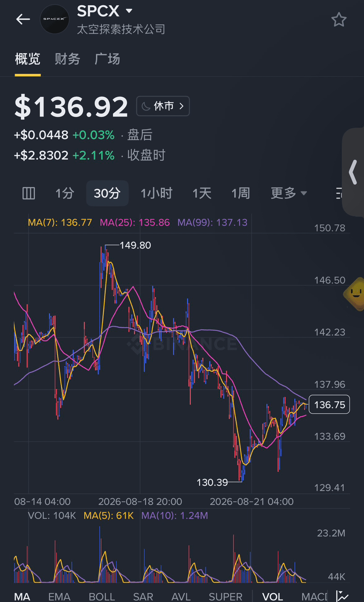Toggle the MACD sub-indicator
364x602 pixels.
[x=315, y=596]
